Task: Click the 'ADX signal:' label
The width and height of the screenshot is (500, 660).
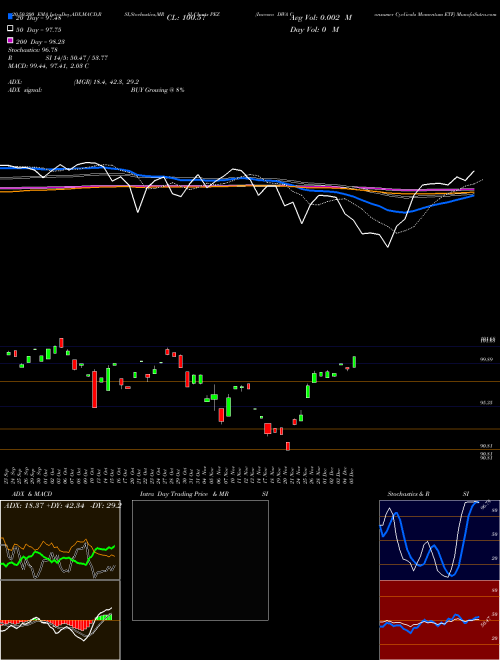Action: point(25,90)
